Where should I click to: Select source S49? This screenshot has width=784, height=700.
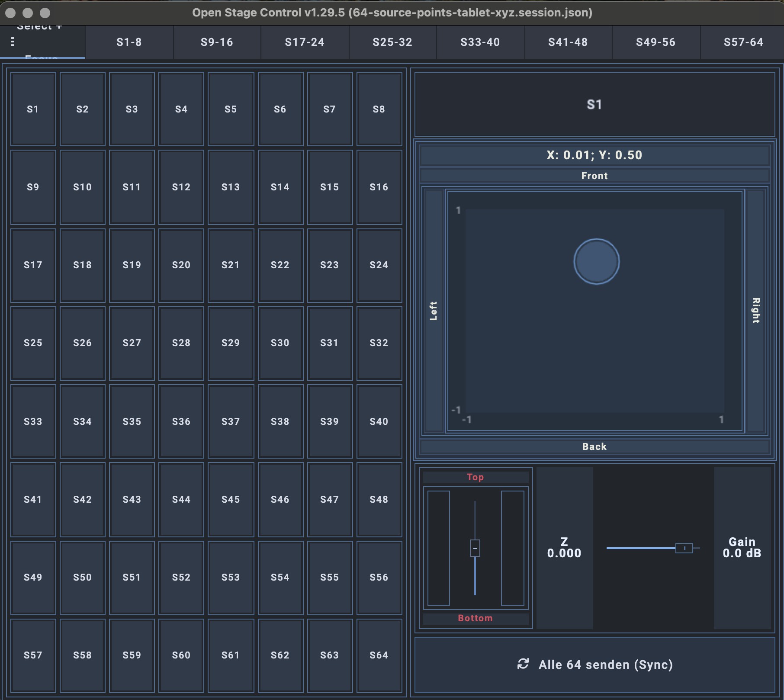pos(33,577)
